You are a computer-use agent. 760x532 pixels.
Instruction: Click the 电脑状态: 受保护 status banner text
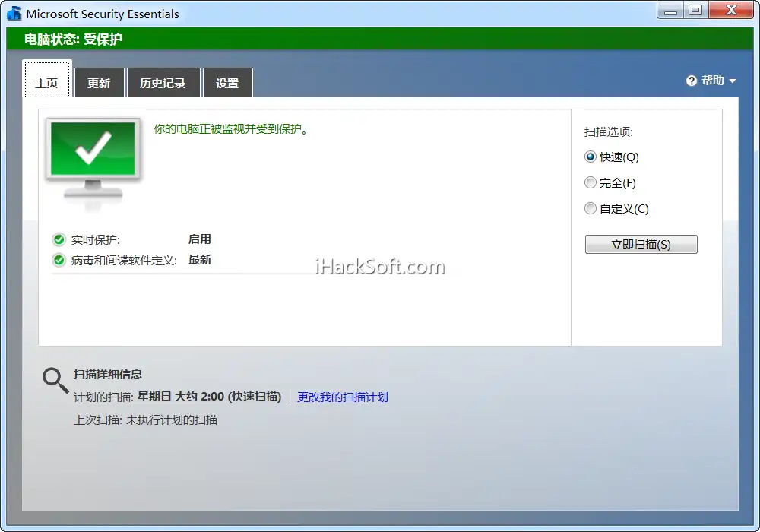73,40
